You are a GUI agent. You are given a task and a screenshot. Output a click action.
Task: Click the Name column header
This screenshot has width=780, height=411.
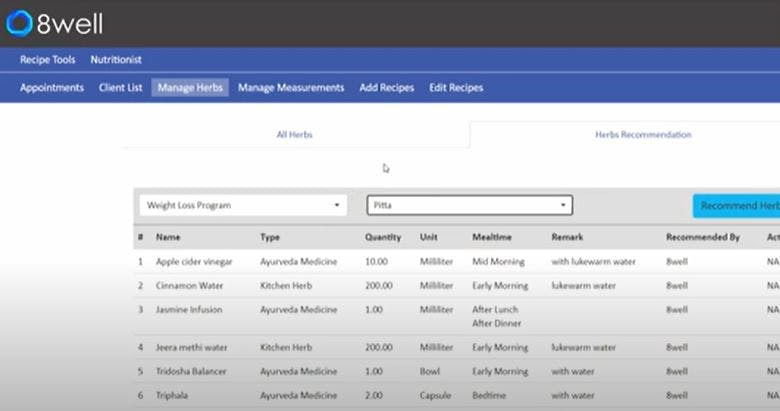tap(168, 237)
